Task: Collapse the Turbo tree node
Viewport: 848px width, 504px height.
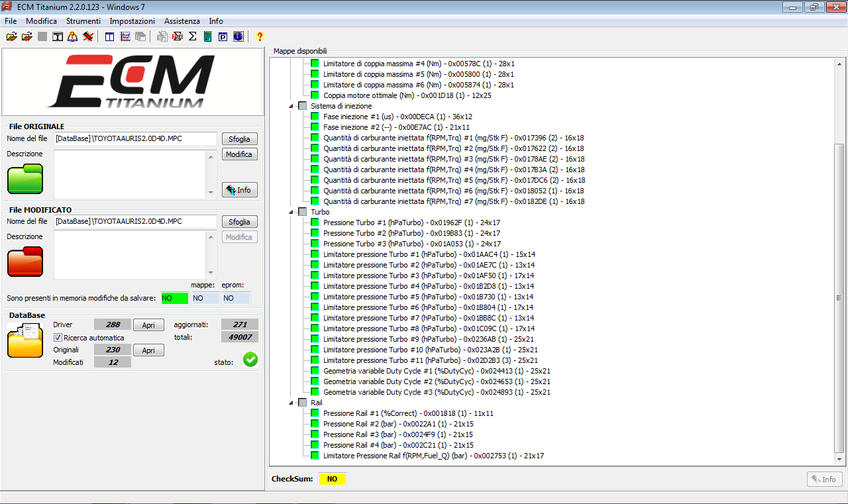Action: click(x=291, y=212)
